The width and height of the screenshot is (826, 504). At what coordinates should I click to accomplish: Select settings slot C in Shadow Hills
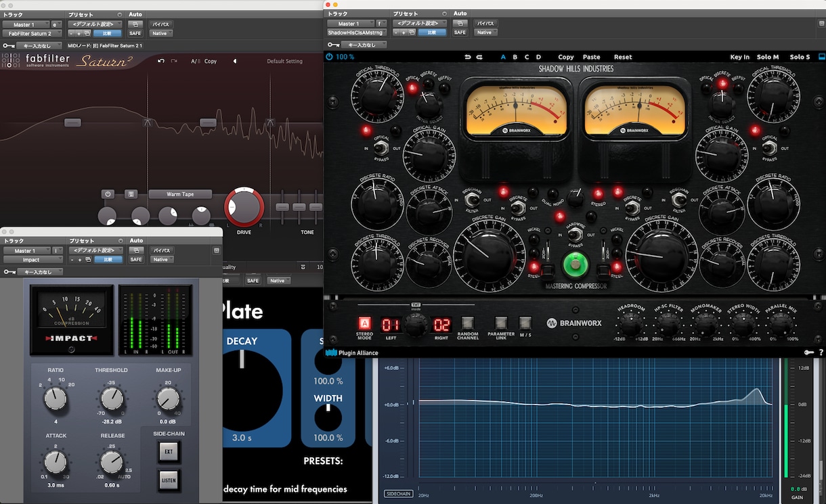(x=527, y=57)
